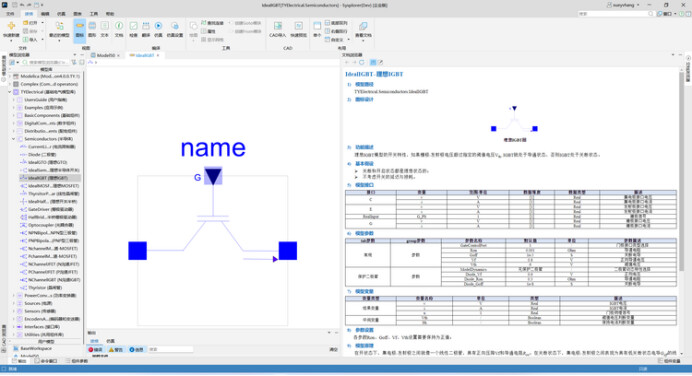
Task: Open the open-file dropdown arrow in ribbon
Action: (x=42, y=23)
